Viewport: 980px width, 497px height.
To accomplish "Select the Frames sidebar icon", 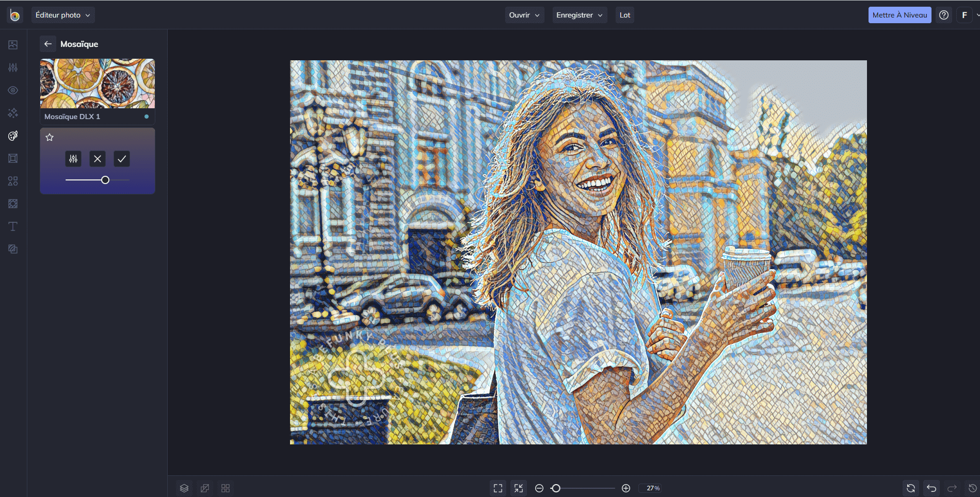I will [13, 158].
